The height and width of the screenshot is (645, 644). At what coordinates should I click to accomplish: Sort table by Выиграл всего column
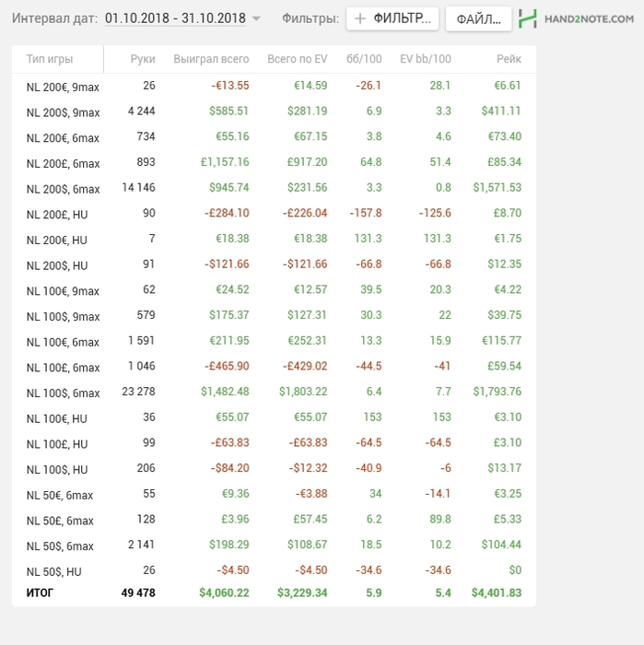click(211, 59)
